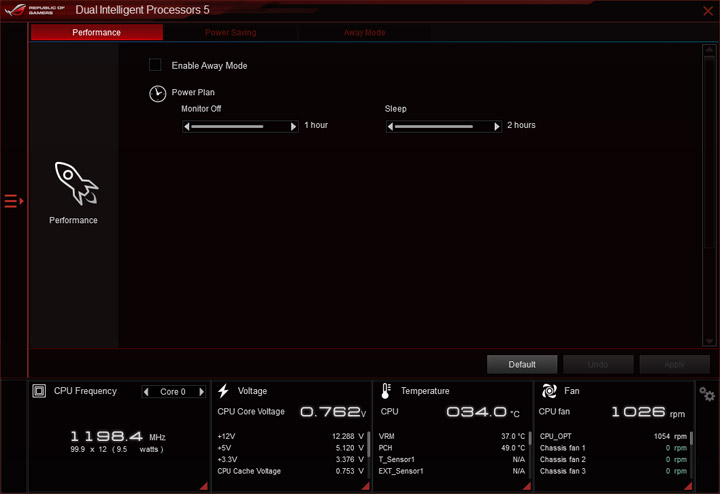Click the scrollbar down arrow
Viewport: 720px width, 494px height.
tap(709, 341)
